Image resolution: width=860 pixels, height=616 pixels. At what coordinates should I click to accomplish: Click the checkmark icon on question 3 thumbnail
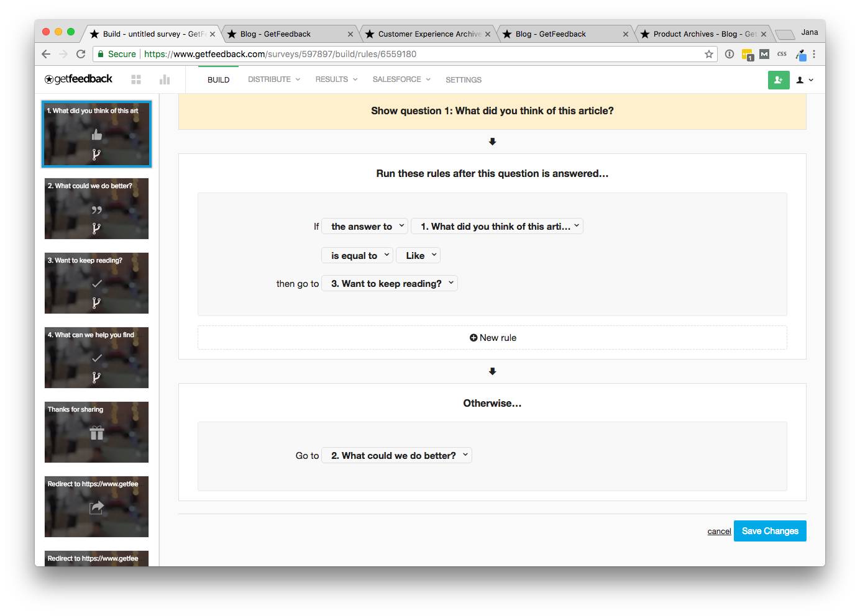[97, 284]
